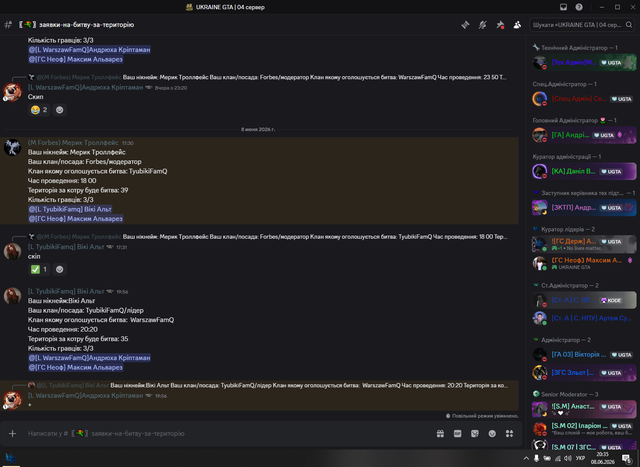
Task: Open the apps icon in message bar
Action: [509, 434]
